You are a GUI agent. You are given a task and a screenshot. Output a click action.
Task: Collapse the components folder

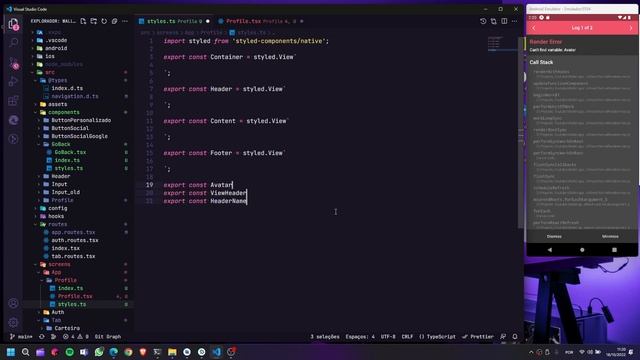[x=64, y=112]
